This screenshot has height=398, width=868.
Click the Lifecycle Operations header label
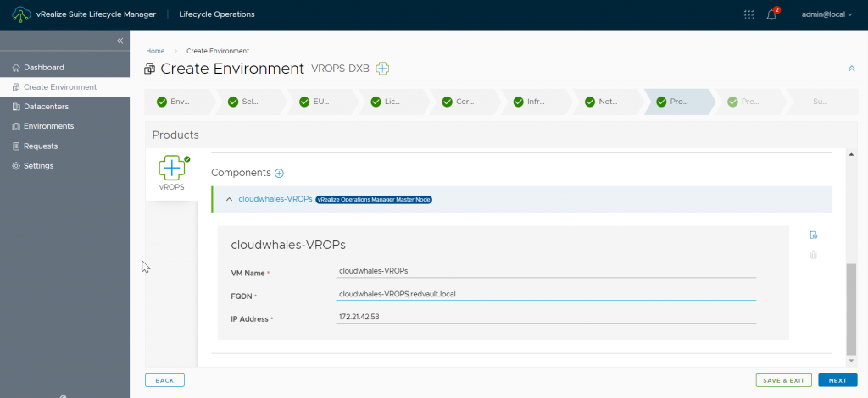(217, 14)
